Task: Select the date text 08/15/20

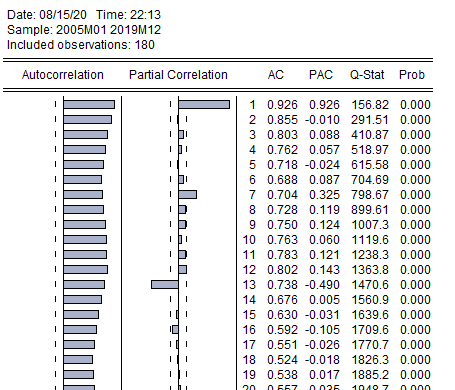Action: (x=63, y=15)
